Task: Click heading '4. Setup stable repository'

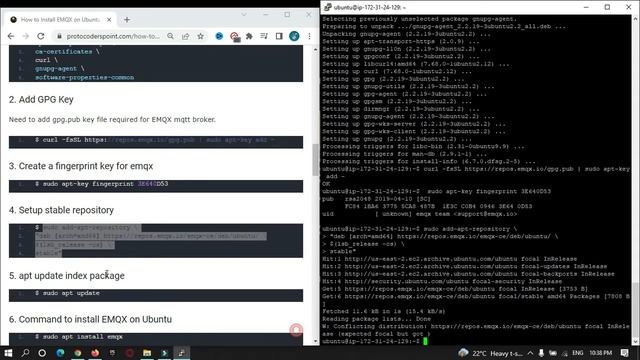Action: pyautogui.click(x=61, y=210)
